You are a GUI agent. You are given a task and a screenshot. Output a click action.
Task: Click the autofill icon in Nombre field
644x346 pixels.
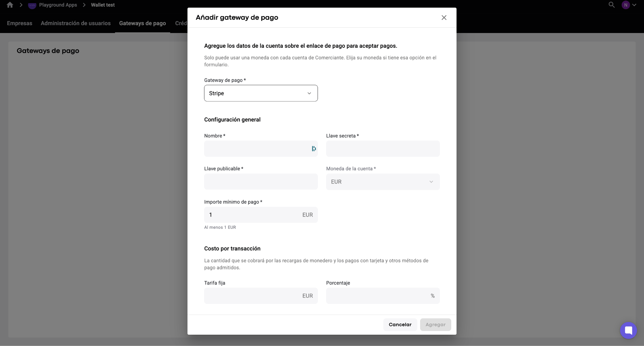(x=314, y=149)
